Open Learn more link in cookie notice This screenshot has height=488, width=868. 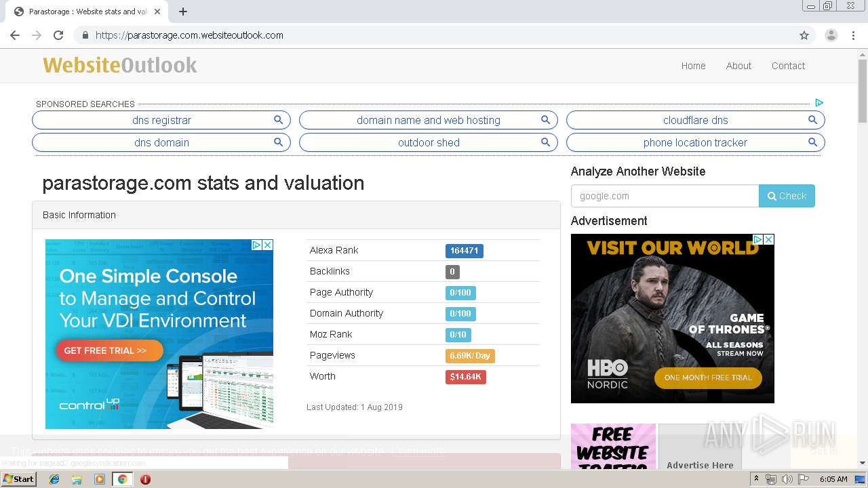tap(418, 451)
